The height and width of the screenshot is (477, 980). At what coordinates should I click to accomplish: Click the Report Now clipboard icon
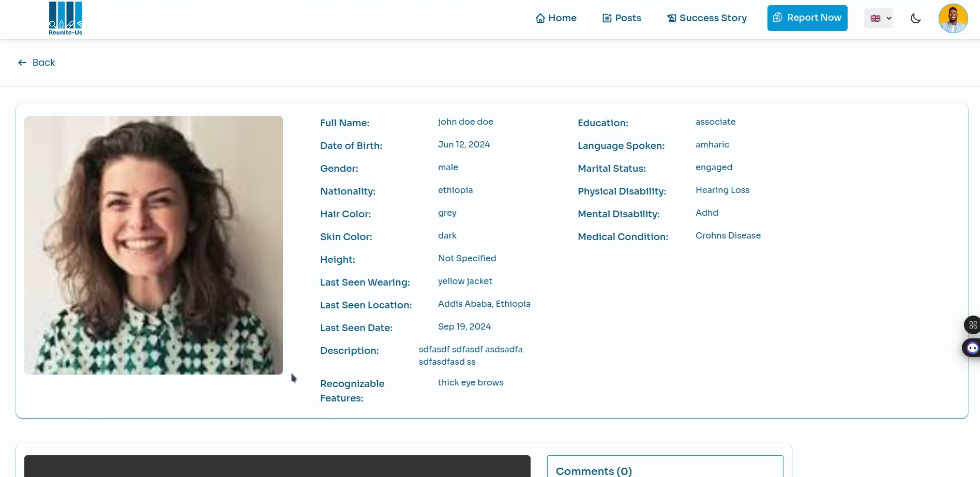(777, 18)
